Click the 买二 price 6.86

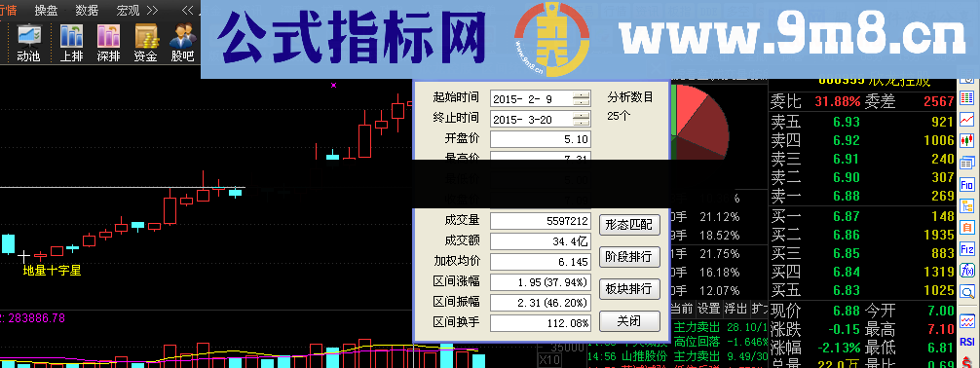847,235
